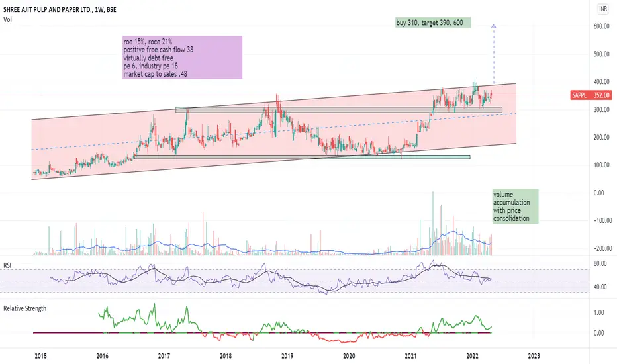617x364 pixels.
Task: Click the 2017 time axis label
Action: click(x=164, y=356)
